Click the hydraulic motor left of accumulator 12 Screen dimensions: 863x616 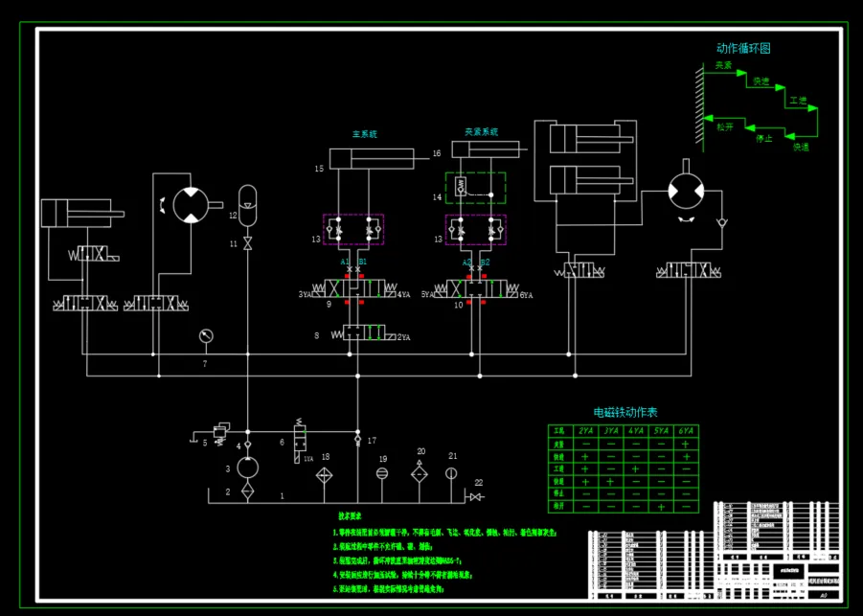191,205
